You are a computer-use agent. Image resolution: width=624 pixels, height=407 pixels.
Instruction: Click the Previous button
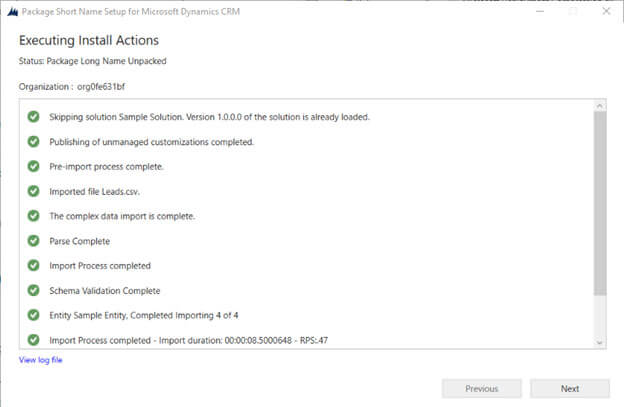pyautogui.click(x=482, y=388)
